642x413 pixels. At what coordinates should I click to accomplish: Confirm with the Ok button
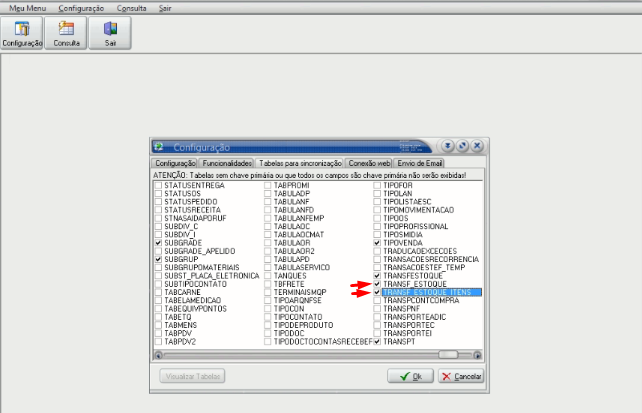(410, 376)
